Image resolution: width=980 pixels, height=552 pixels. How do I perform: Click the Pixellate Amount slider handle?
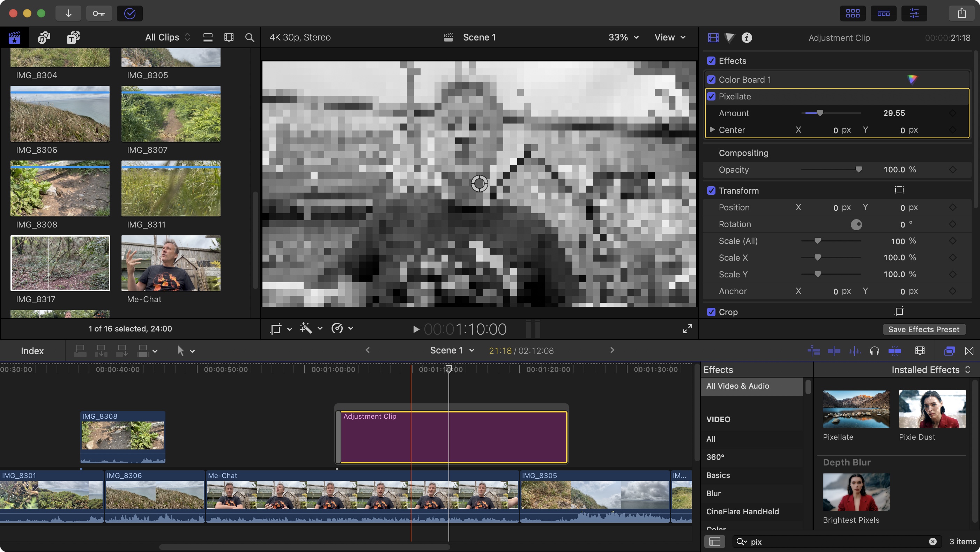click(820, 113)
